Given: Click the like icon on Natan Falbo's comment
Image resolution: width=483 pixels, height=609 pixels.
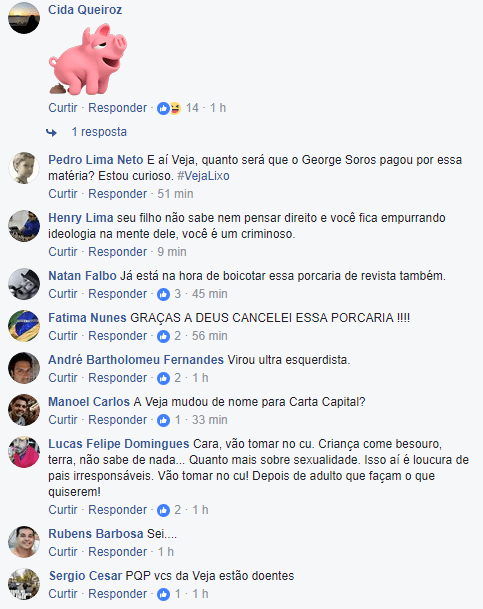Looking at the screenshot, I should [x=163, y=294].
